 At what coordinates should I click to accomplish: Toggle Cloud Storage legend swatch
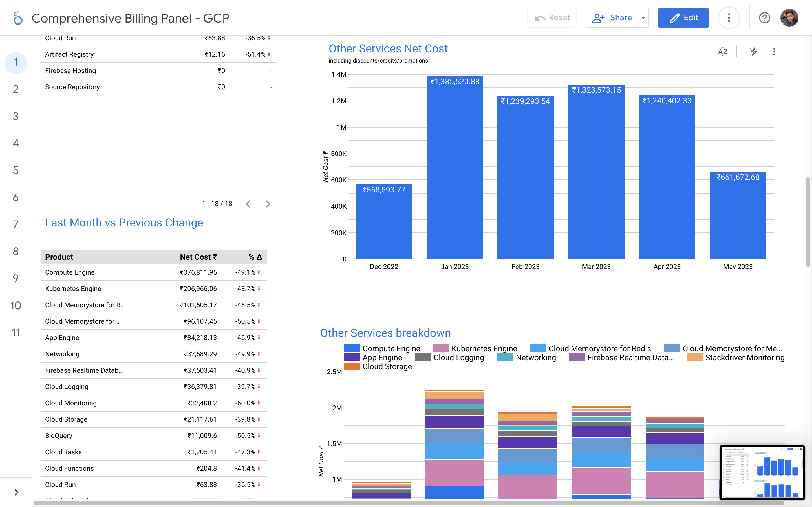(352, 367)
